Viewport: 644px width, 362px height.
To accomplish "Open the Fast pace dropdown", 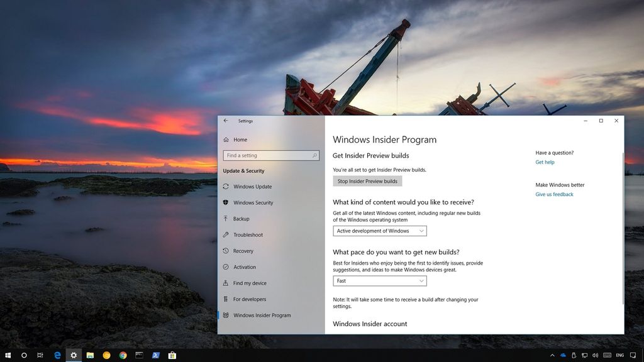I will [380, 281].
